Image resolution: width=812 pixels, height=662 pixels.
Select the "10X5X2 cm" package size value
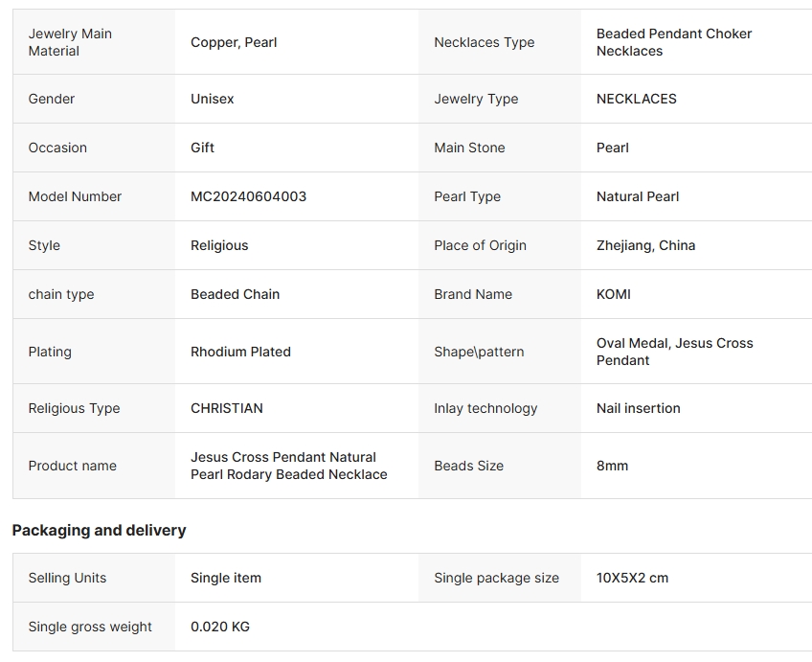pyautogui.click(x=632, y=578)
